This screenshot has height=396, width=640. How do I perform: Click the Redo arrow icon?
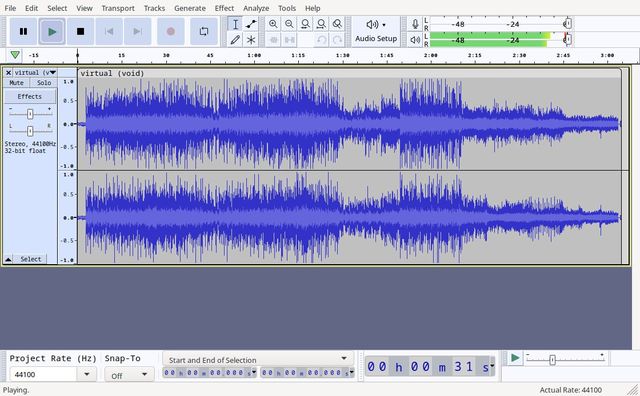pyautogui.click(x=337, y=40)
